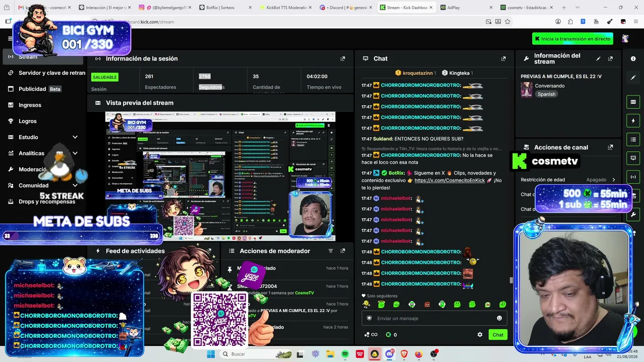Send message with green Chat button
This screenshot has height=362, width=644.
pos(498,335)
